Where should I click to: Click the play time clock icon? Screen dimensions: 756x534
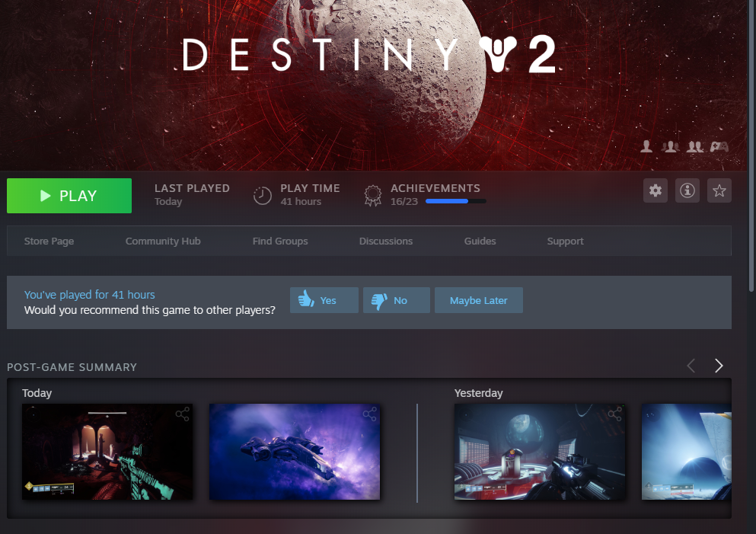coord(263,195)
